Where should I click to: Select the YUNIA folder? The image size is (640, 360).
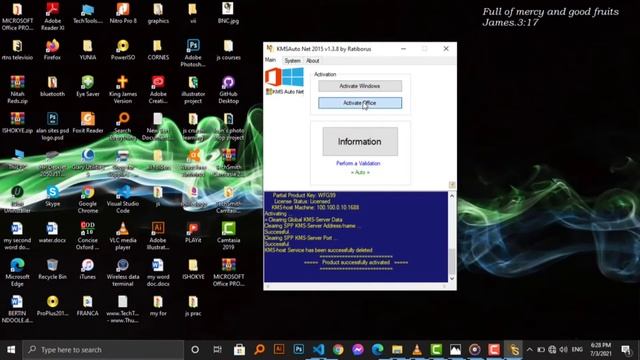point(88,50)
